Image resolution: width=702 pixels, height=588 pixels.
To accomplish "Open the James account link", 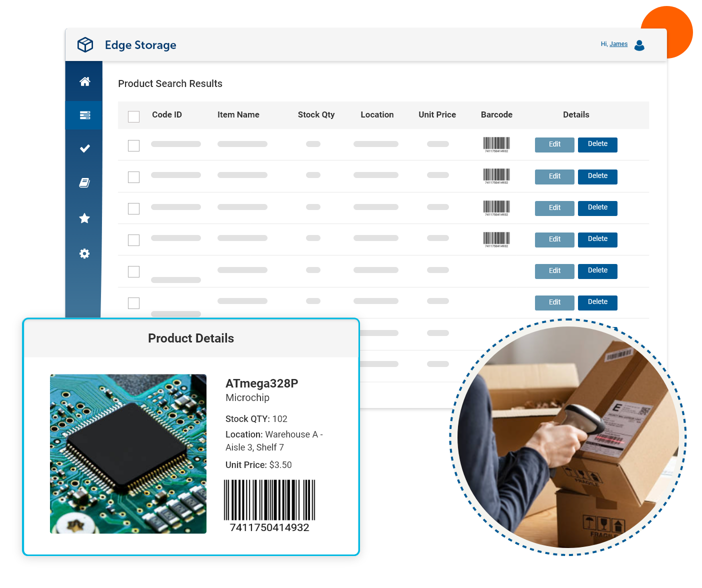I will tap(618, 44).
